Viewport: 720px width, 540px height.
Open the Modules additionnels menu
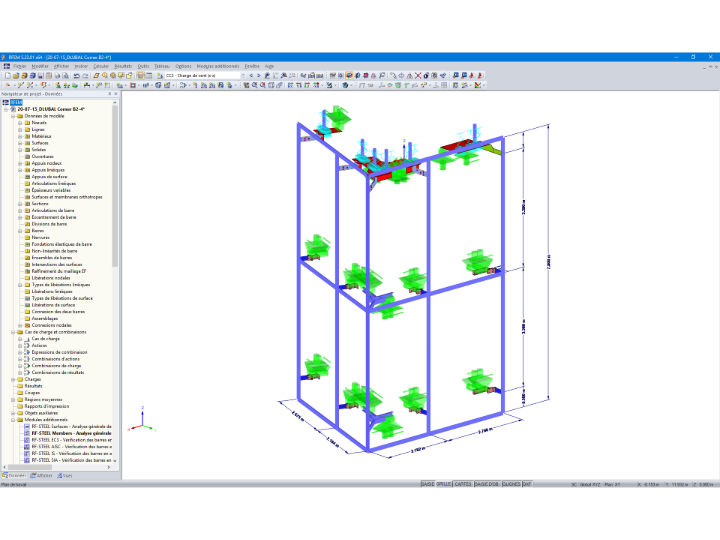[x=218, y=66]
